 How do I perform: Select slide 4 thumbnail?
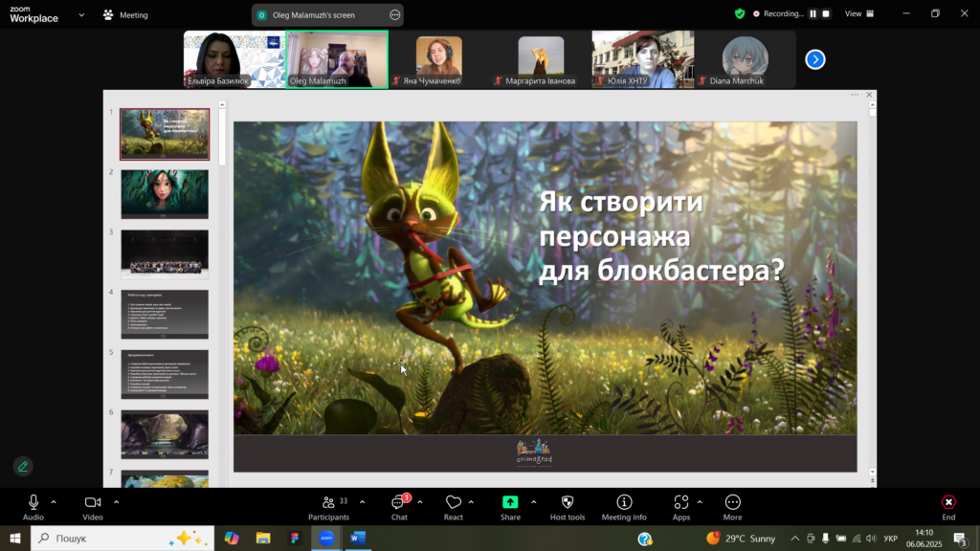pyautogui.click(x=165, y=314)
